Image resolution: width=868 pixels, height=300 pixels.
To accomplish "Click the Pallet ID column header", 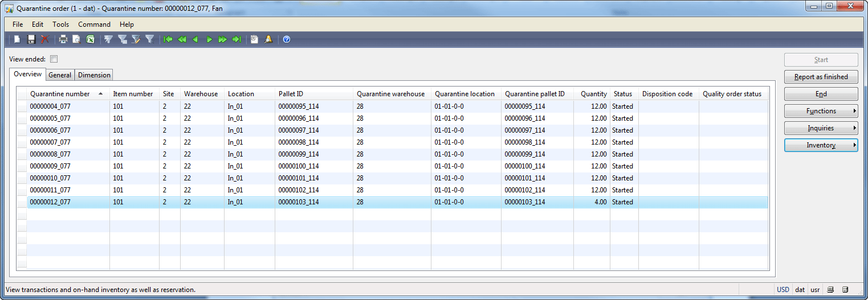I will [x=314, y=94].
